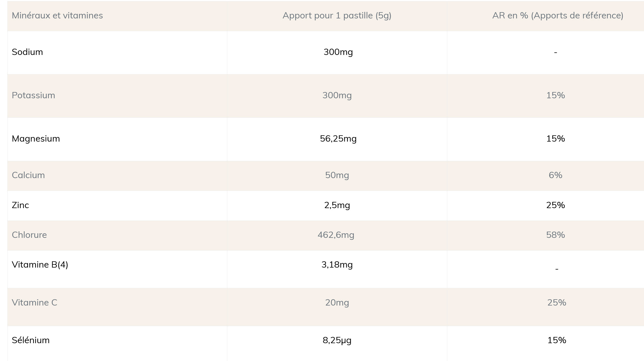Click the Vitamine B(4) label
The width and height of the screenshot is (644, 361).
pyautogui.click(x=40, y=265)
